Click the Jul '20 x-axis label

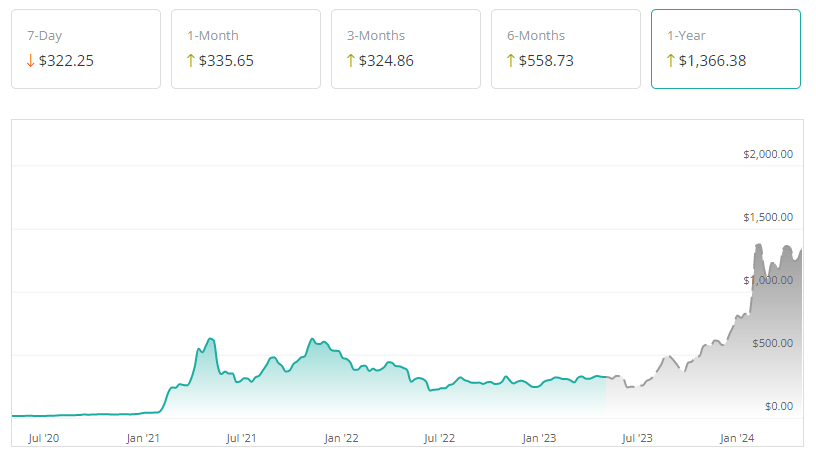point(43,438)
